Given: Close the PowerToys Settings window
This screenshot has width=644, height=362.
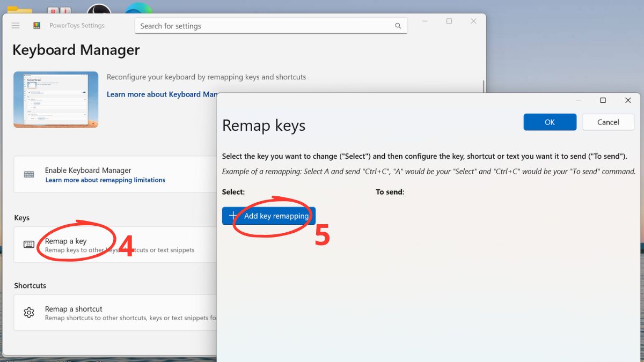Looking at the screenshot, I should (473, 21).
